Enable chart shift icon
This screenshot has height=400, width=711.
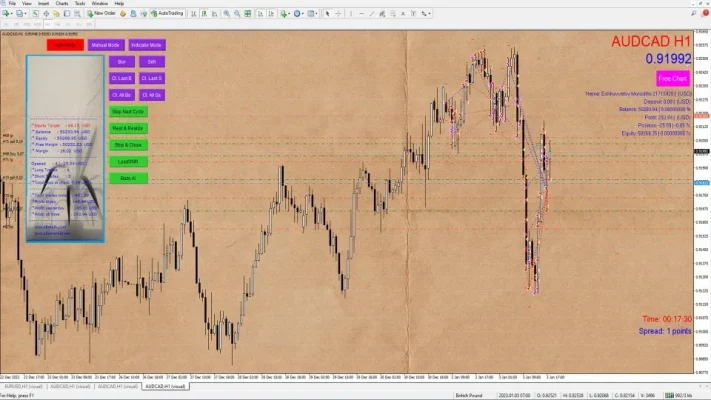pos(271,14)
